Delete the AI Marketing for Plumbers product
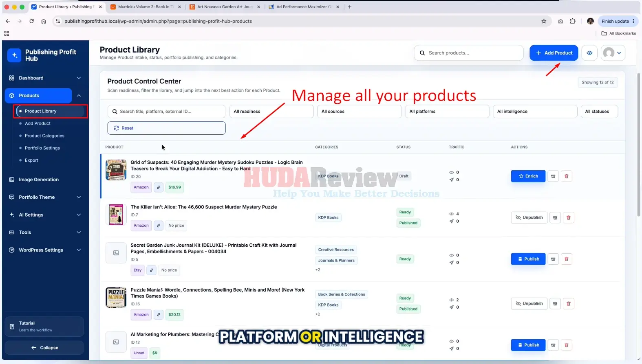The height and width of the screenshot is (364, 642). [x=567, y=345]
